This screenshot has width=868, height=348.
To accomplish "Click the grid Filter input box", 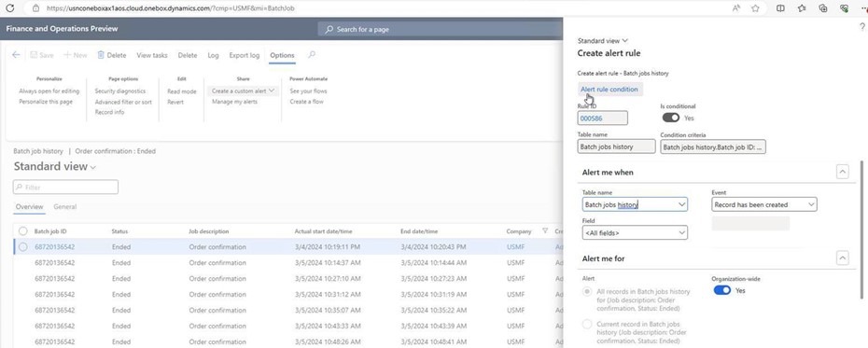I will point(65,187).
